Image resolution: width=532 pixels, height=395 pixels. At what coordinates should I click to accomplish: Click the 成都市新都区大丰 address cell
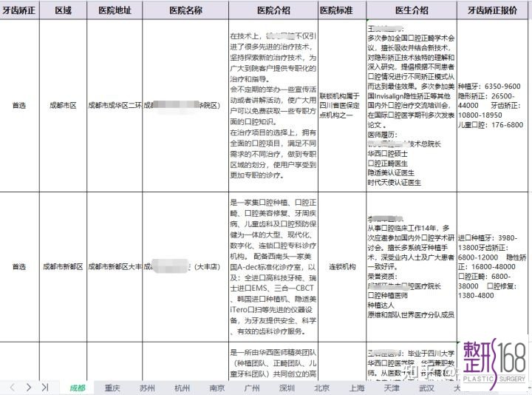click(x=115, y=267)
